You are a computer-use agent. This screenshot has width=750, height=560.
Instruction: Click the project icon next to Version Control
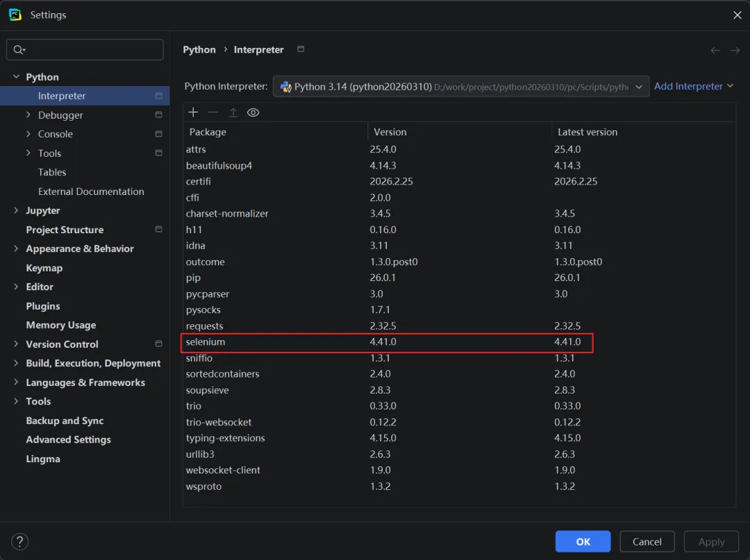[159, 344]
